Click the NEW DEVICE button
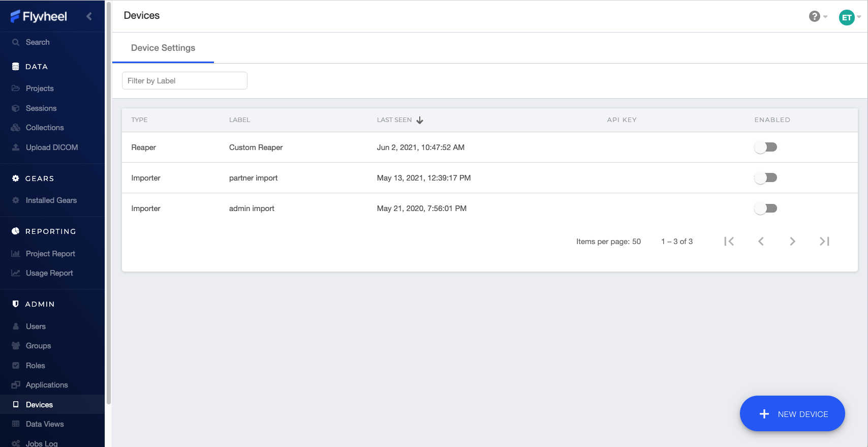The image size is (868, 447). [792, 413]
